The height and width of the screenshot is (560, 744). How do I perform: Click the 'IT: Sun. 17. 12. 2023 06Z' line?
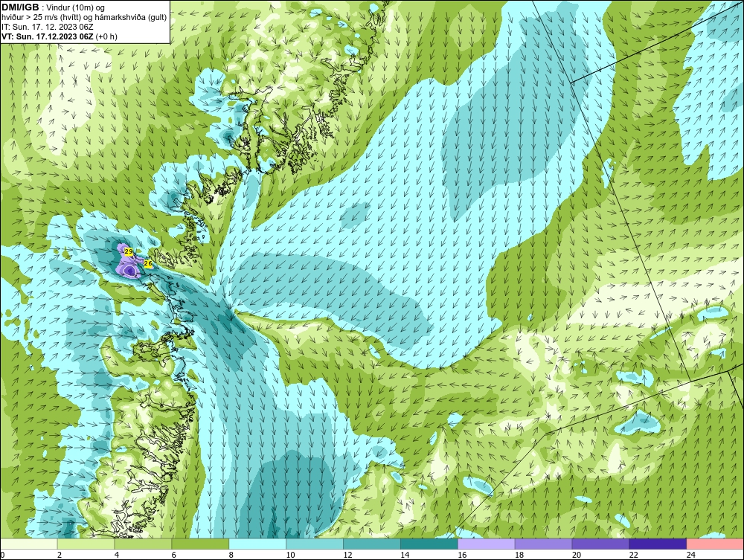(46, 27)
